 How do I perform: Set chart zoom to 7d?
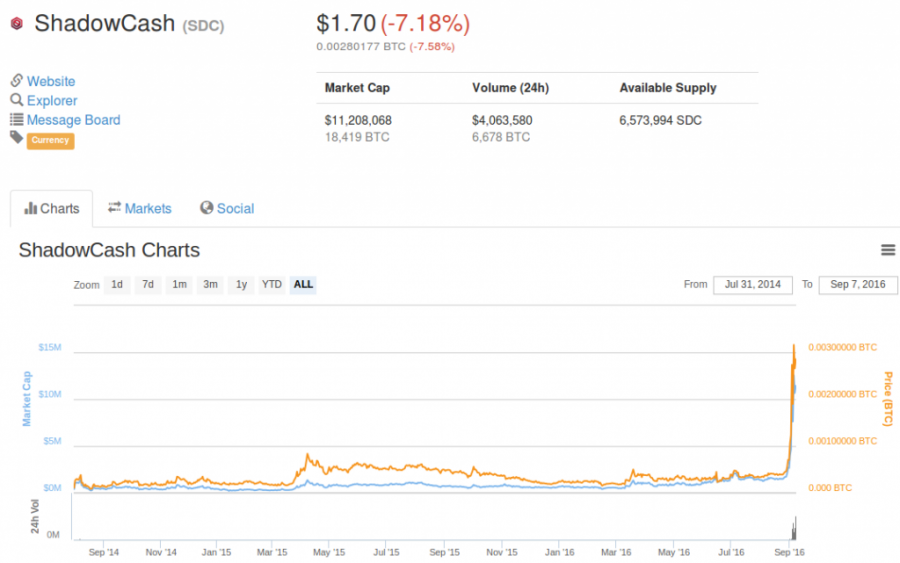click(148, 285)
